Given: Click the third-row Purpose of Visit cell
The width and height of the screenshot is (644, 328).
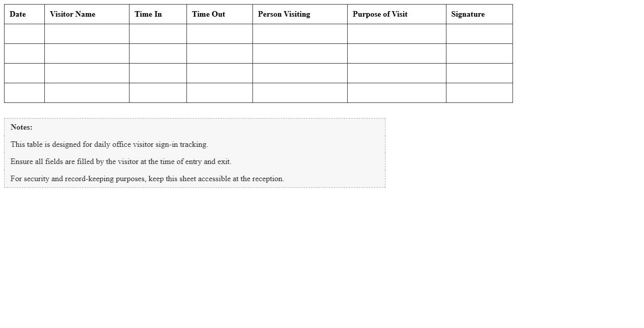Looking at the screenshot, I should point(397,73).
